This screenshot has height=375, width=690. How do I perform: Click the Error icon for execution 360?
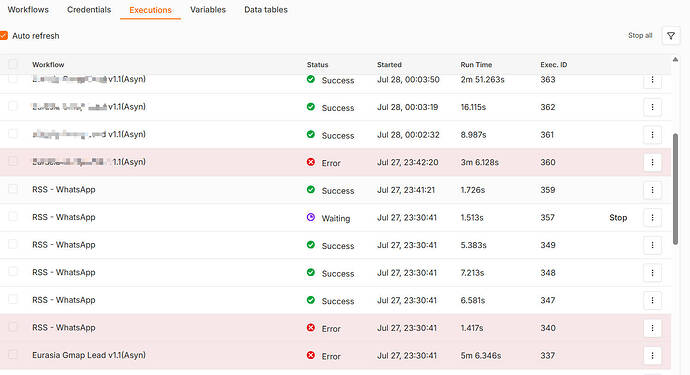(x=311, y=162)
